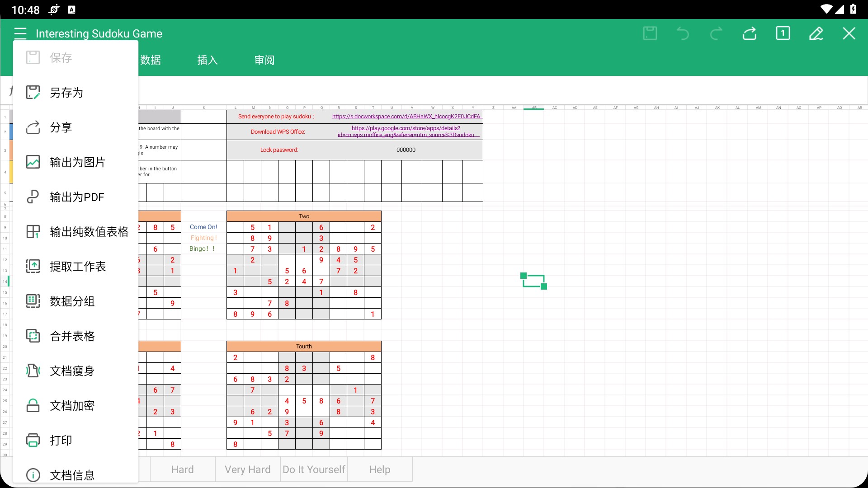
Task: Select 输出为图片 menu entry
Action: tap(75, 162)
